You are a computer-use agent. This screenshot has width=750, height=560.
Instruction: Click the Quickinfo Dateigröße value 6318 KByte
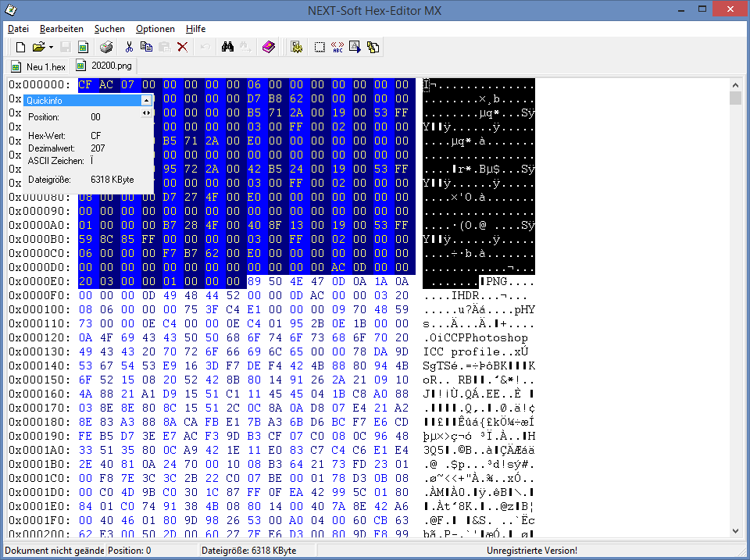[112, 180]
